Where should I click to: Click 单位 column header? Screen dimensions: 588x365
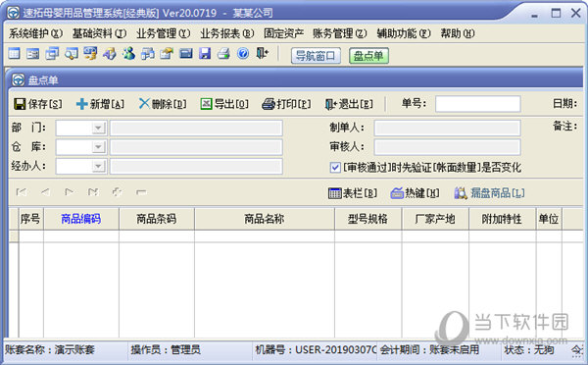point(549,219)
